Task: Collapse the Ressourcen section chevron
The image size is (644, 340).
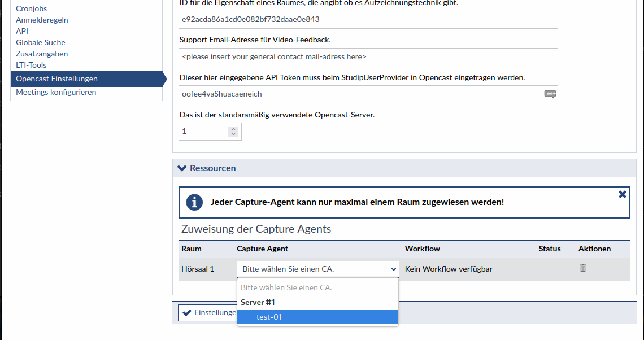Action: pos(181,168)
